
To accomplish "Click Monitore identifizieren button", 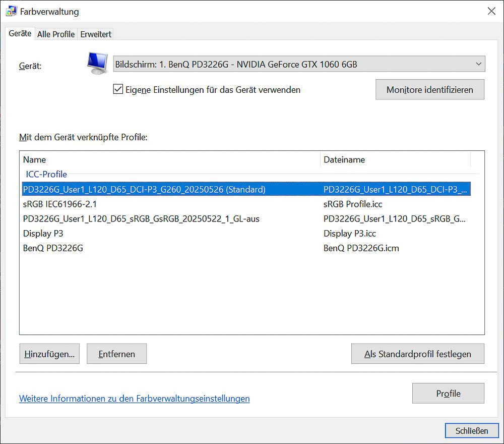I will (x=430, y=89).
